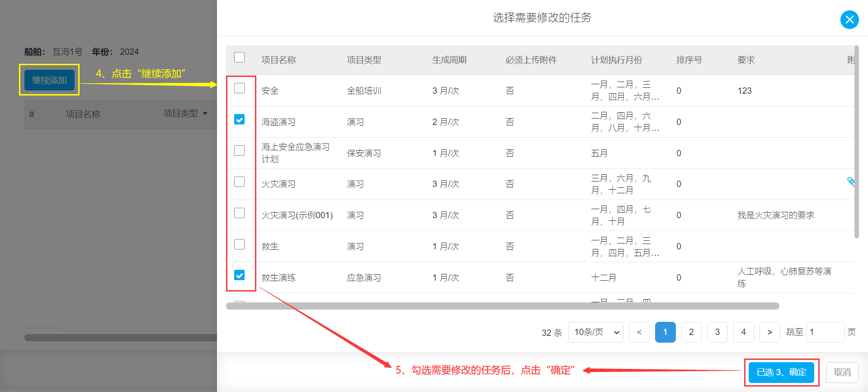Check the box for 安全 row
Image resolution: width=868 pixels, height=392 pixels.
[x=239, y=88]
